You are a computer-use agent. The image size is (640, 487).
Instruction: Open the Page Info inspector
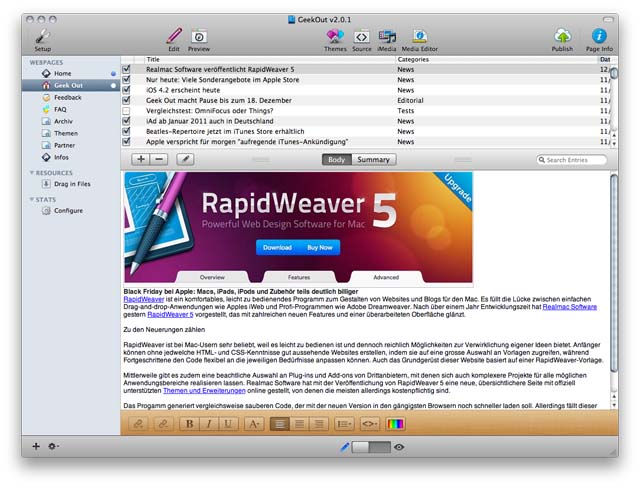click(x=599, y=40)
